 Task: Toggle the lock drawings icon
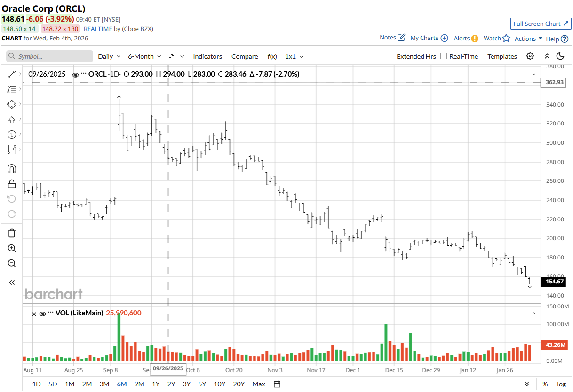pyautogui.click(x=12, y=184)
